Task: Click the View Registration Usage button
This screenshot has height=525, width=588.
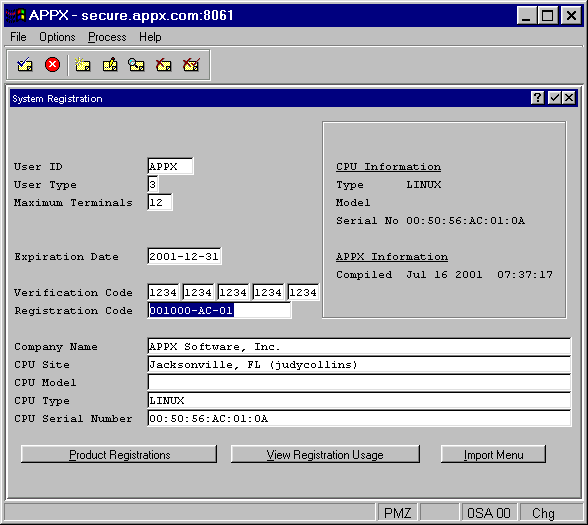Action: click(x=325, y=454)
